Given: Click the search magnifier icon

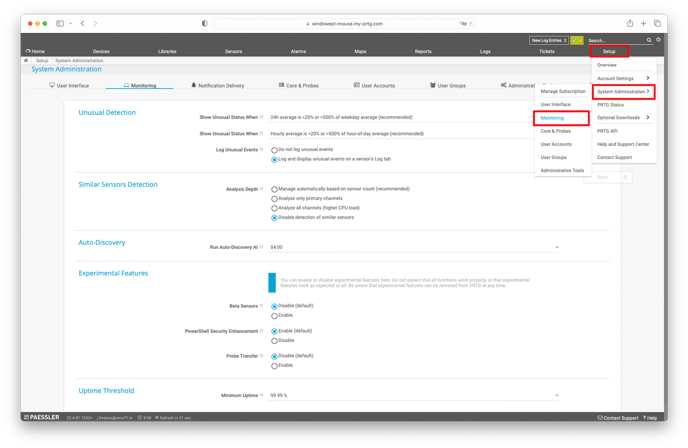Looking at the screenshot, I should [x=649, y=40].
